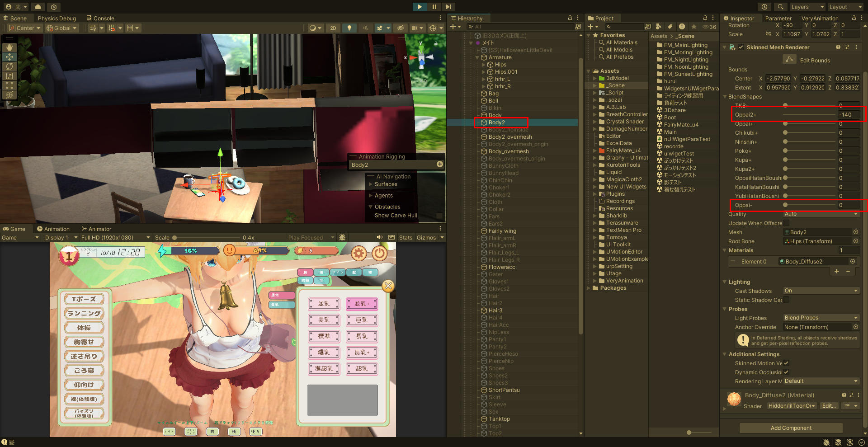
Task: Switch to the Animation tab
Action: 53,229
